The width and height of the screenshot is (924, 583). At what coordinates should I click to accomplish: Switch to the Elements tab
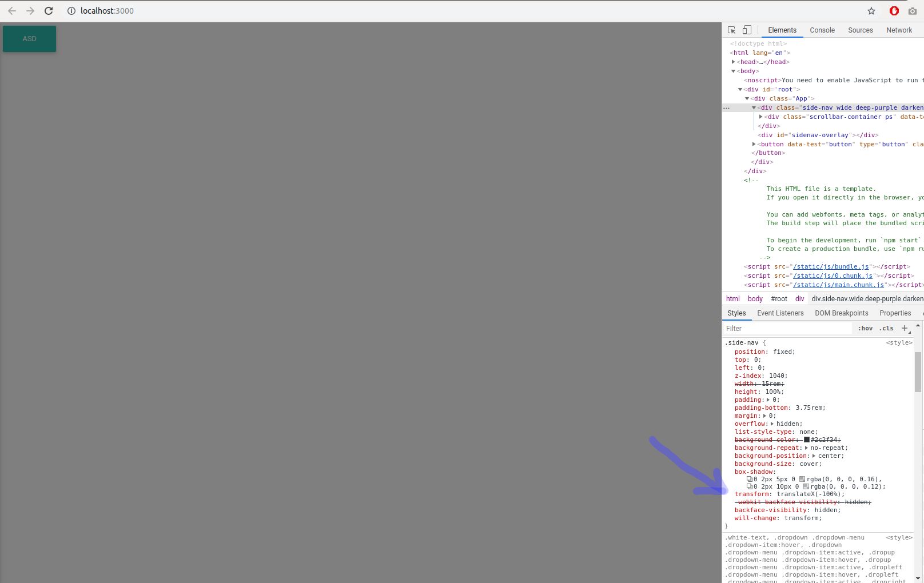pyautogui.click(x=782, y=30)
